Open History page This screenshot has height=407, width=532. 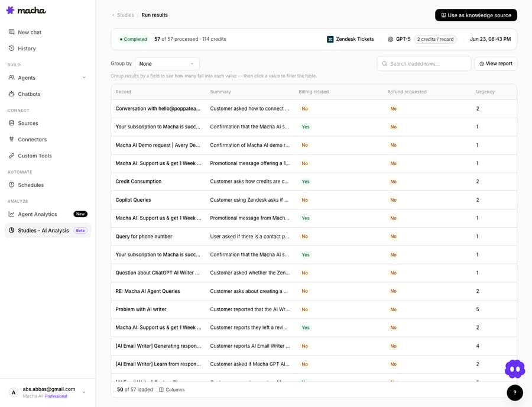point(27,49)
